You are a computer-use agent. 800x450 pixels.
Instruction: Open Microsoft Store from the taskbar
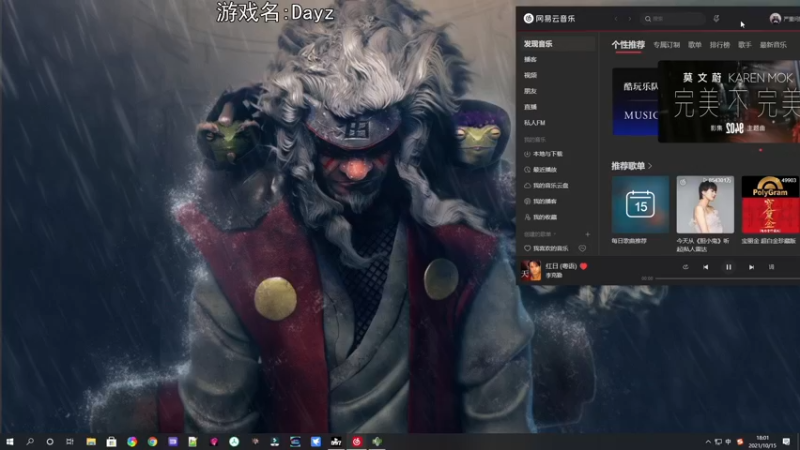tap(111, 441)
